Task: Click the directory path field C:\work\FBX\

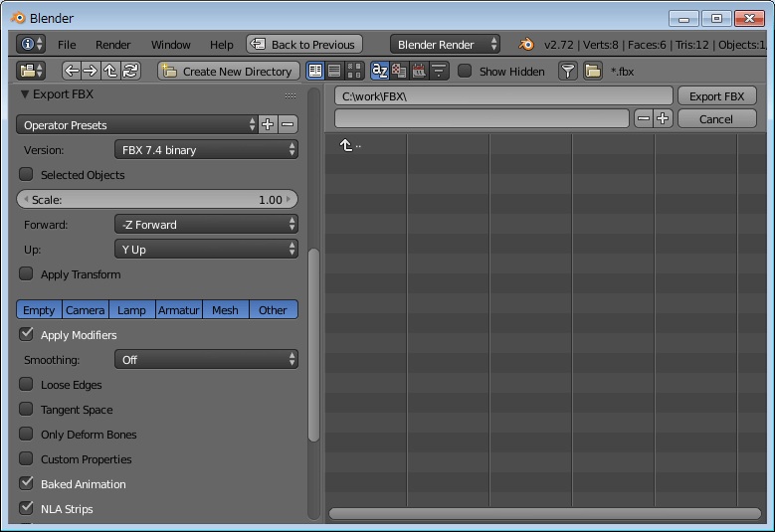Action: pyautogui.click(x=503, y=95)
